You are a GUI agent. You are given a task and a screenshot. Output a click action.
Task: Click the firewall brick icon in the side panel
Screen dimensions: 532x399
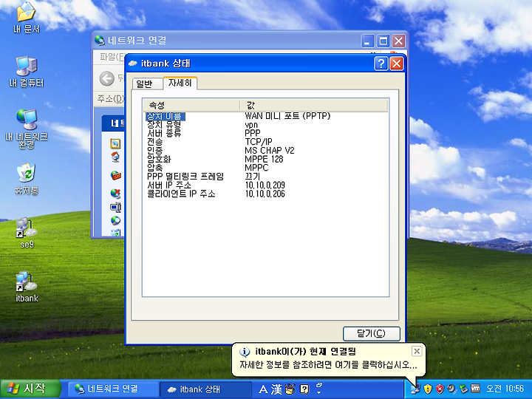coord(116,175)
